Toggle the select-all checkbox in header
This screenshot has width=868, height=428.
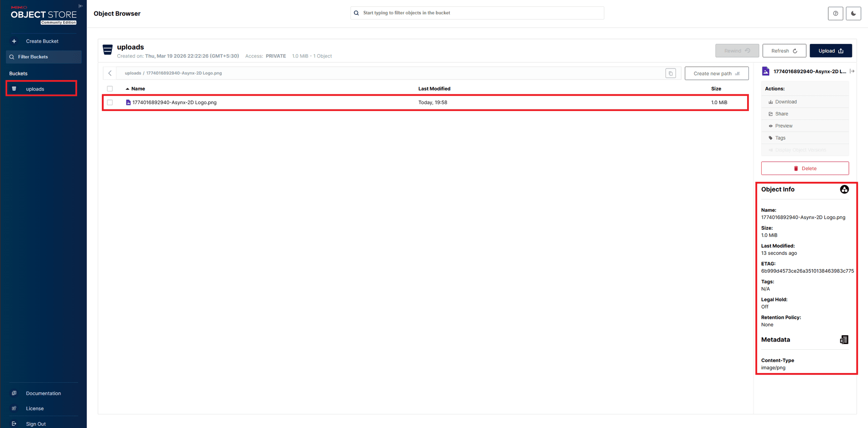pos(110,88)
